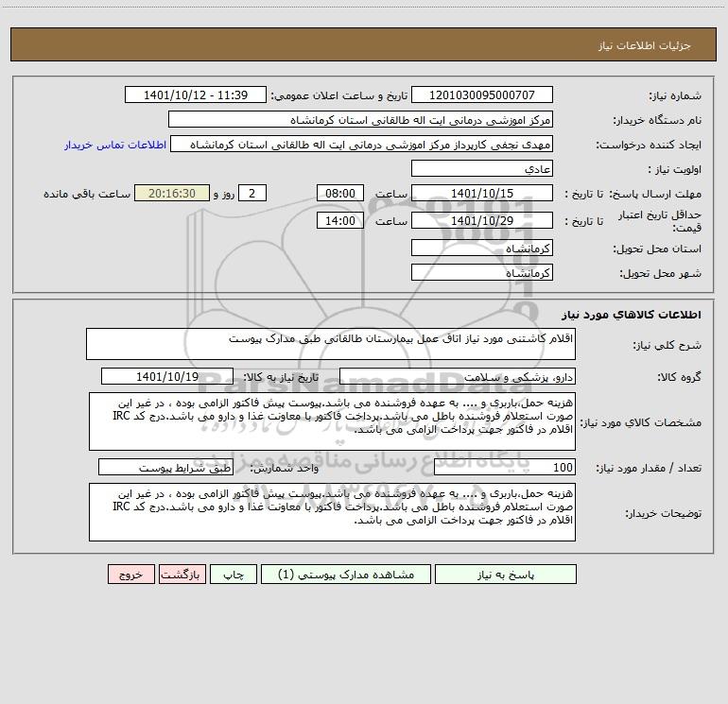This screenshot has width=728, height=704.
Task: Select the شماره نیاز field 1201030095000707
Action: pyautogui.click(x=482, y=94)
